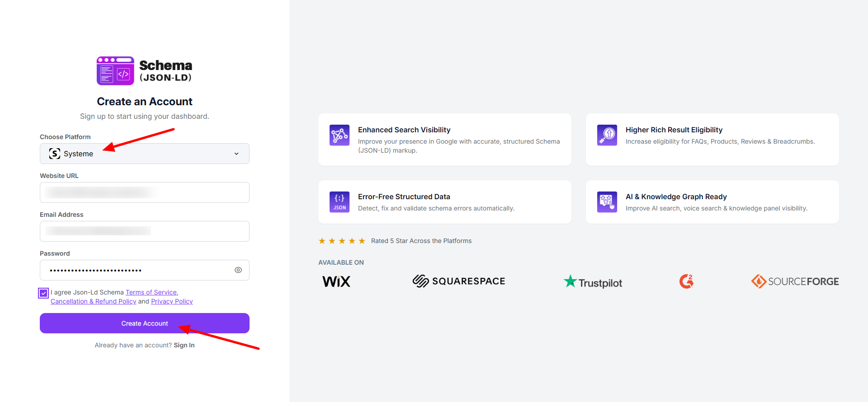Uncheck the agree to terms checkbox
Viewport: 868px width, 402px height.
coord(43,293)
